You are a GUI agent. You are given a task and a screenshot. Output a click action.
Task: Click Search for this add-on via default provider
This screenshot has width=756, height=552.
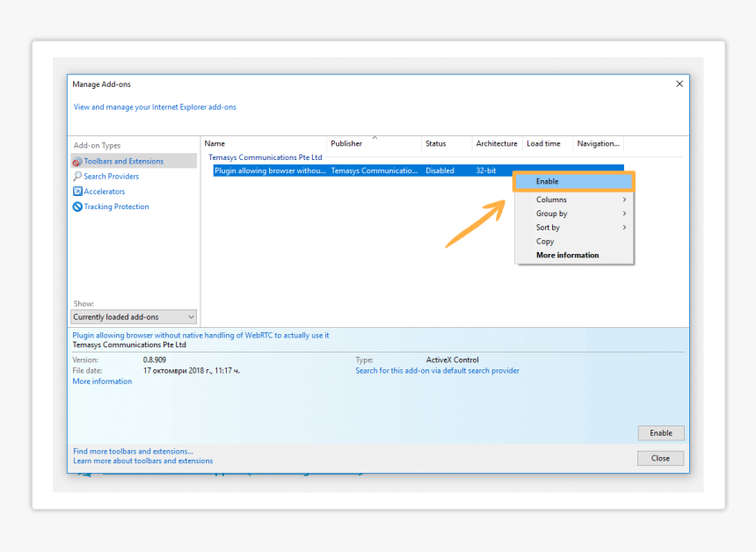pyautogui.click(x=437, y=371)
